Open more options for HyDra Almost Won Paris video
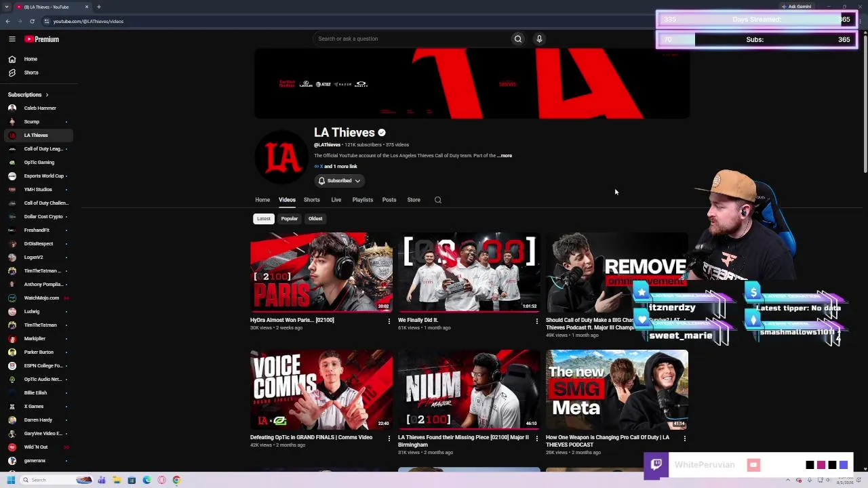 click(x=389, y=321)
